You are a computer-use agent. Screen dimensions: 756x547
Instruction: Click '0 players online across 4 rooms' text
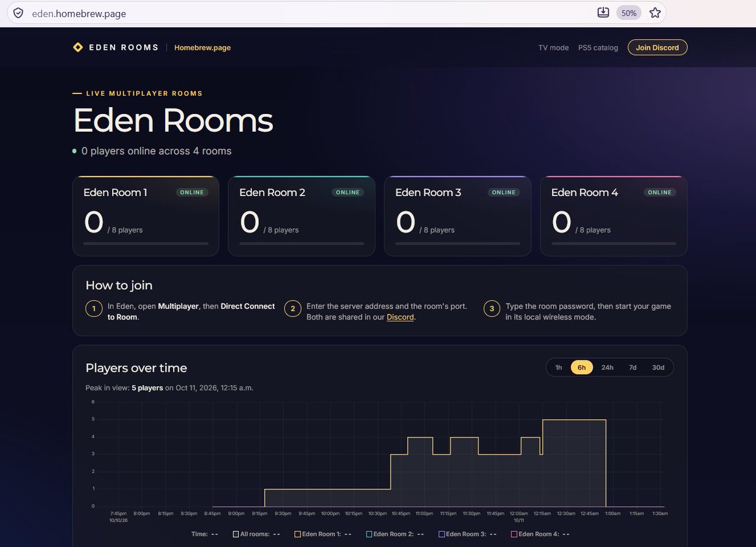click(x=156, y=151)
